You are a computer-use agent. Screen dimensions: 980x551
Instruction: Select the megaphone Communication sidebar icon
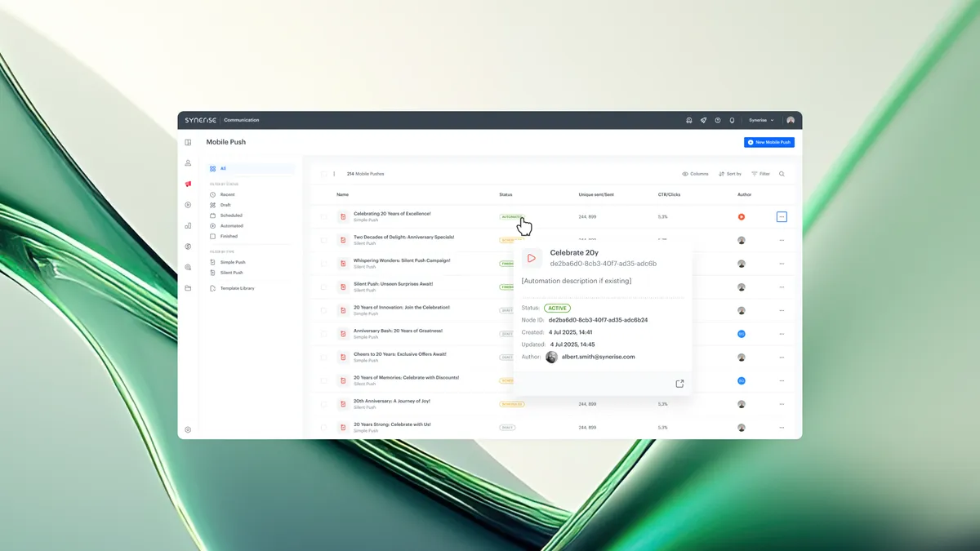(x=188, y=184)
